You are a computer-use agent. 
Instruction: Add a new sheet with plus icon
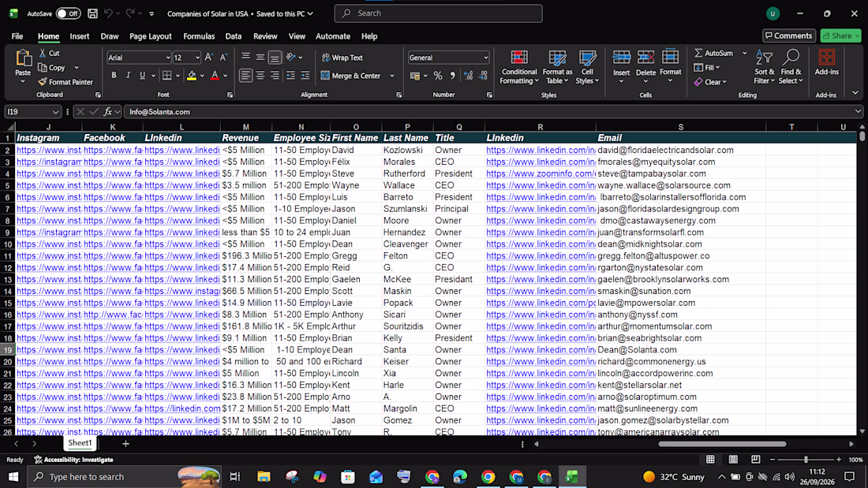pyautogui.click(x=125, y=444)
